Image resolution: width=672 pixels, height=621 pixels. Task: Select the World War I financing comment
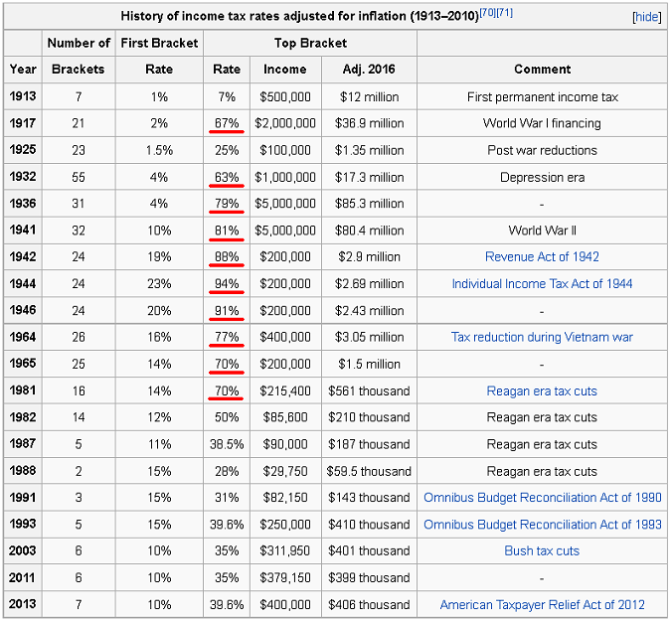(x=542, y=123)
